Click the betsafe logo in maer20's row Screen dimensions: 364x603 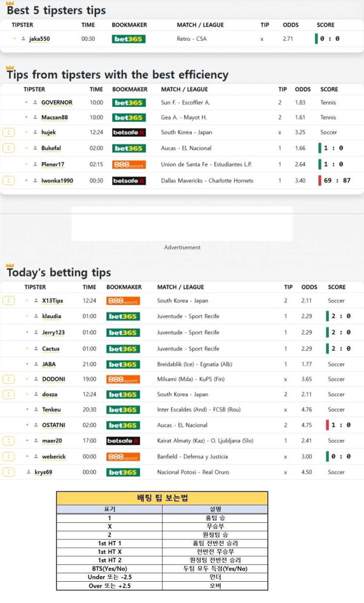coord(123,441)
